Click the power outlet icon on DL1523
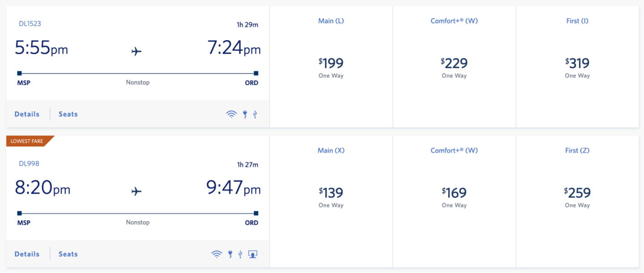Viewport: 644px width, 273px height. [x=245, y=114]
